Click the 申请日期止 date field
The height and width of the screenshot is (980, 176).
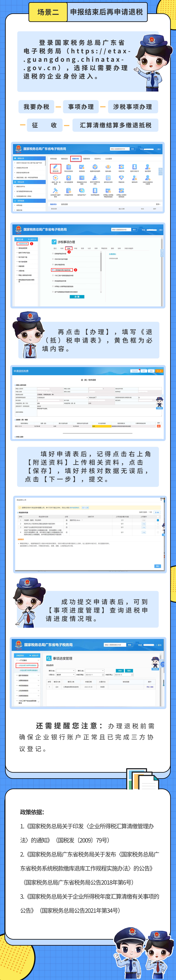click(124, 675)
